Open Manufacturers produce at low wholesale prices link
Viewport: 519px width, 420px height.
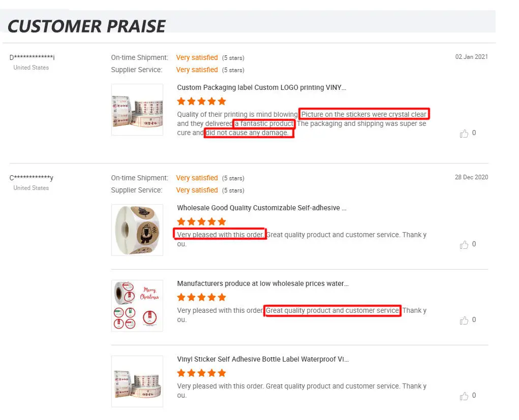point(263,283)
